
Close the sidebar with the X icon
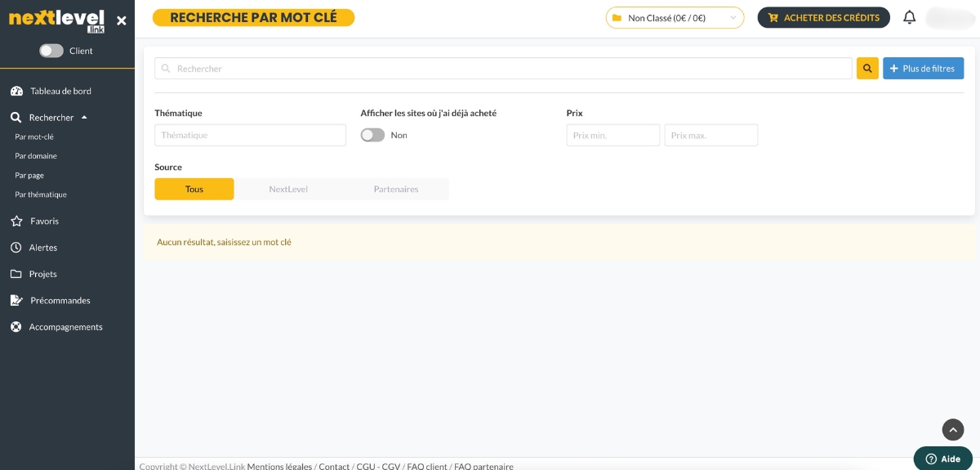[x=122, y=20]
